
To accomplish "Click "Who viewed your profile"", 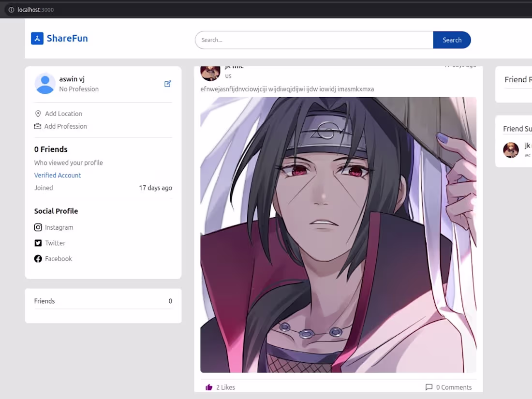I will (68, 163).
